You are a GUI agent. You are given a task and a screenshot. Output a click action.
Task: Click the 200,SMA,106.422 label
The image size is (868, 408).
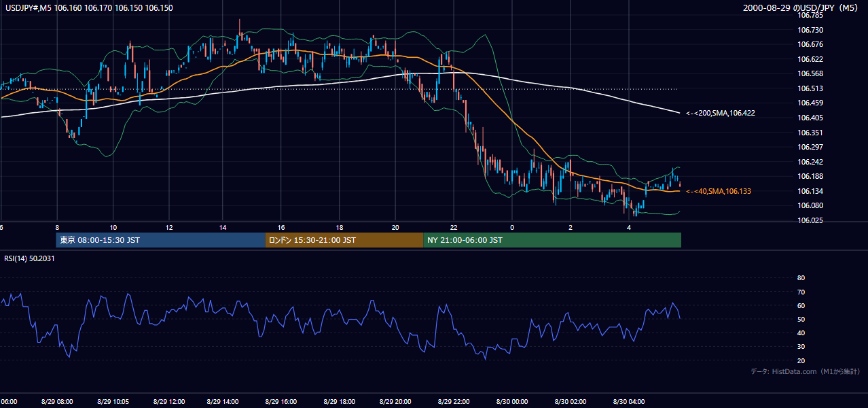click(x=721, y=113)
